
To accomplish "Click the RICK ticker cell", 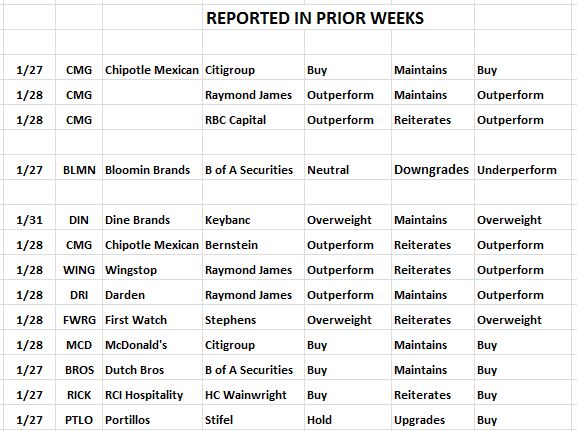I will 79,395.
